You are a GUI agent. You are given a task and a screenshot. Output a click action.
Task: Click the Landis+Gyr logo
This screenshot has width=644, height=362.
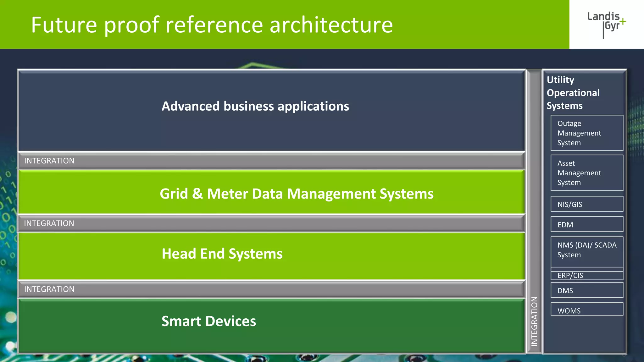pos(607,25)
